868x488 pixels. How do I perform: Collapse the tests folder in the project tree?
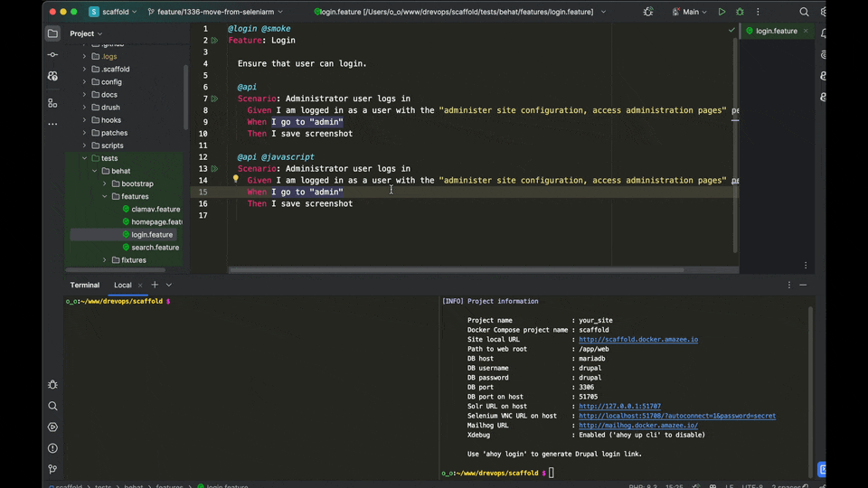point(84,158)
